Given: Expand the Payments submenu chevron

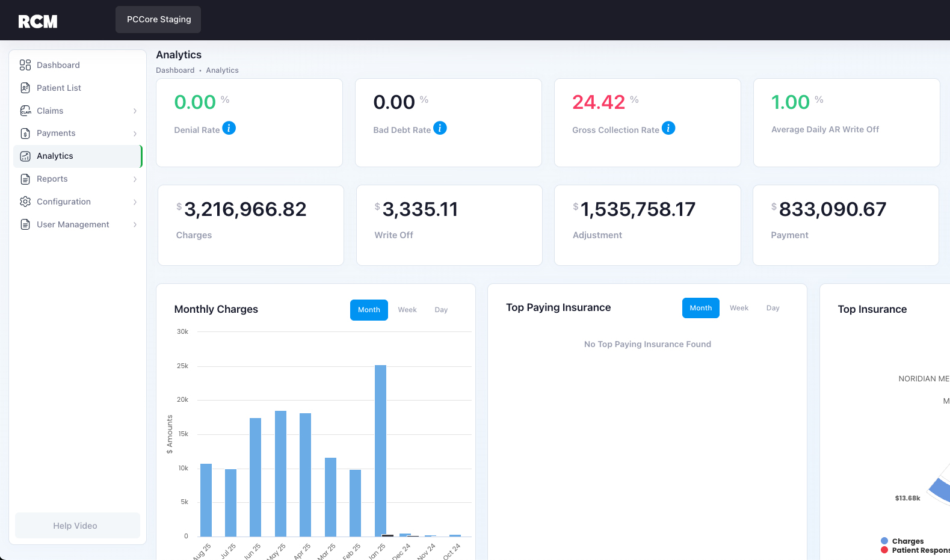Looking at the screenshot, I should tap(135, 134).
